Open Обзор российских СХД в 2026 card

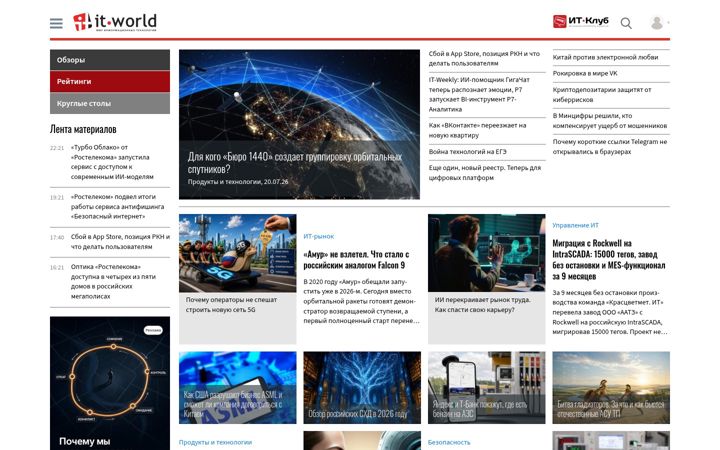point(362,388)
